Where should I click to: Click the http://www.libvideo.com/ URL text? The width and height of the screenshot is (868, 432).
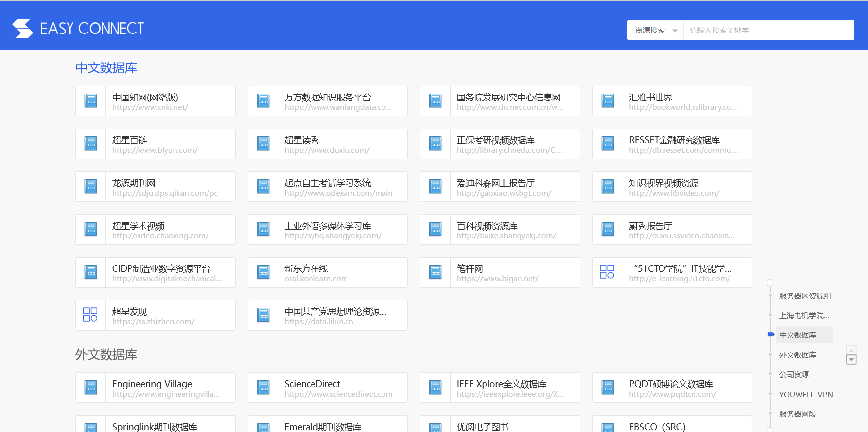click(x=674, y=193)
